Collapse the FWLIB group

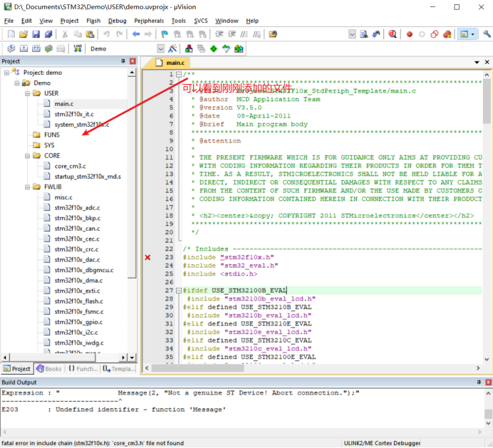coord(27,187)
